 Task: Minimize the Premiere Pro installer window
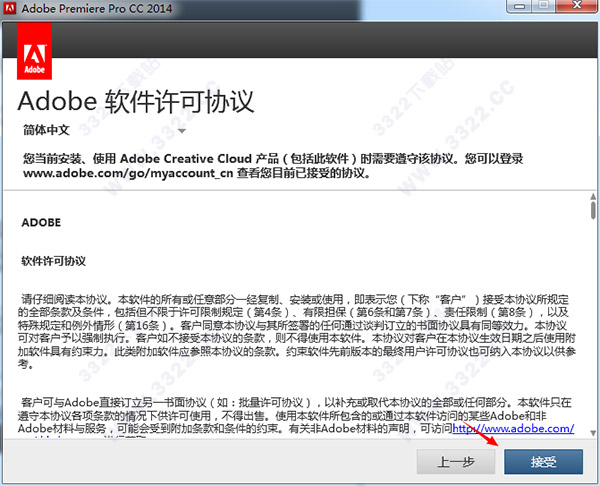(519, 6)
